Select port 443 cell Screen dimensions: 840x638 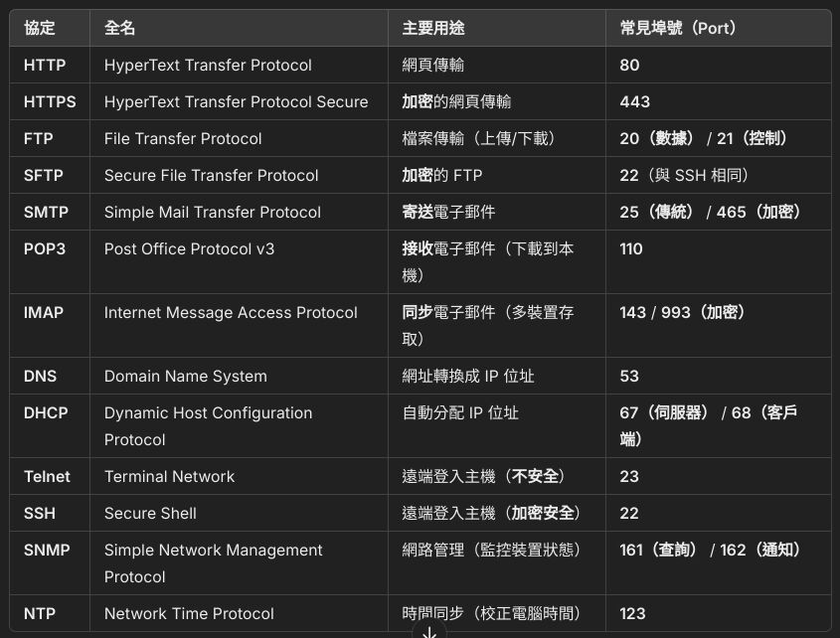pyautogui.click(x=634, y=101)
